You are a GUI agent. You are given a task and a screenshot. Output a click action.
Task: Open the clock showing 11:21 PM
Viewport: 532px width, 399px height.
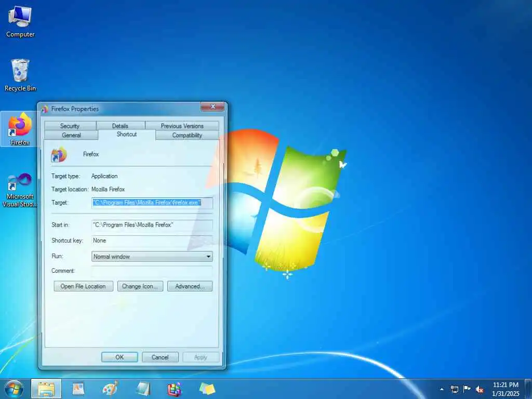click(506, 389)
